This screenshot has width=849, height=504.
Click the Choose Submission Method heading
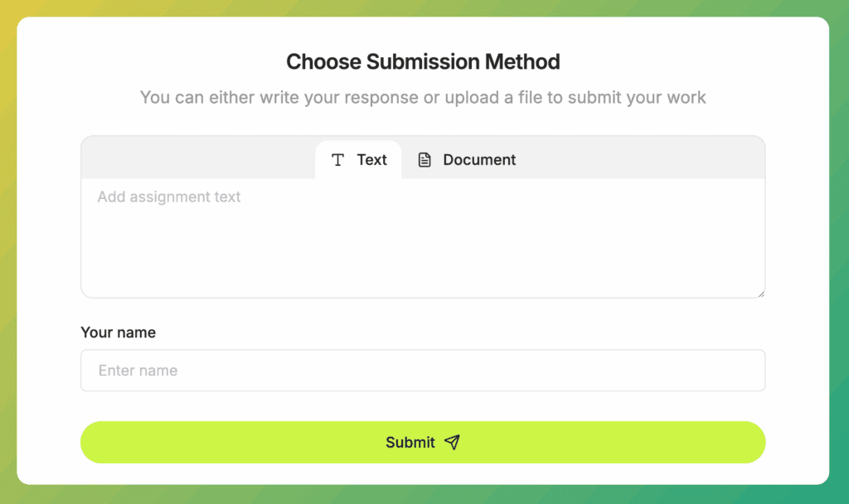(x=423, y=61)
